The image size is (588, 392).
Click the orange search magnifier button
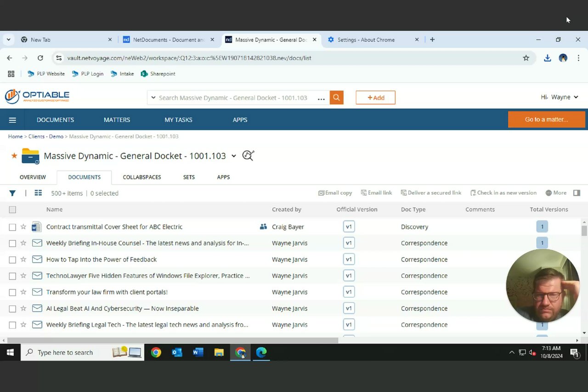pos(336,97)
